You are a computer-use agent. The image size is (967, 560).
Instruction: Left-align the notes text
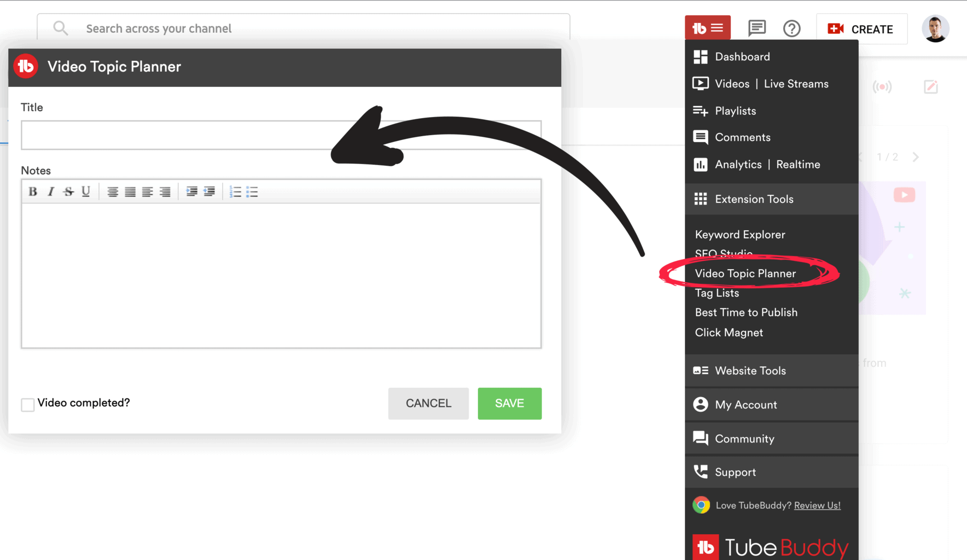click(x=148, y=192)
